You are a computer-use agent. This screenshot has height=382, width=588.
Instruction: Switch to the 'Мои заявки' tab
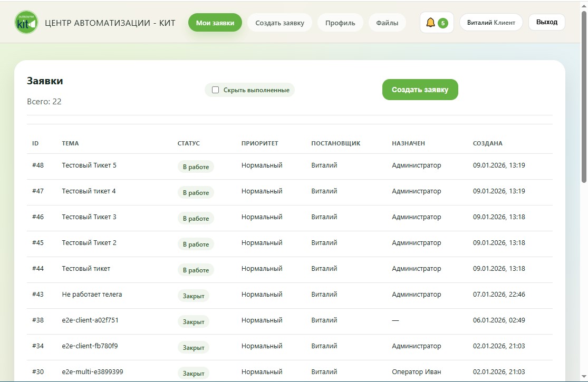tap(215, 23)
